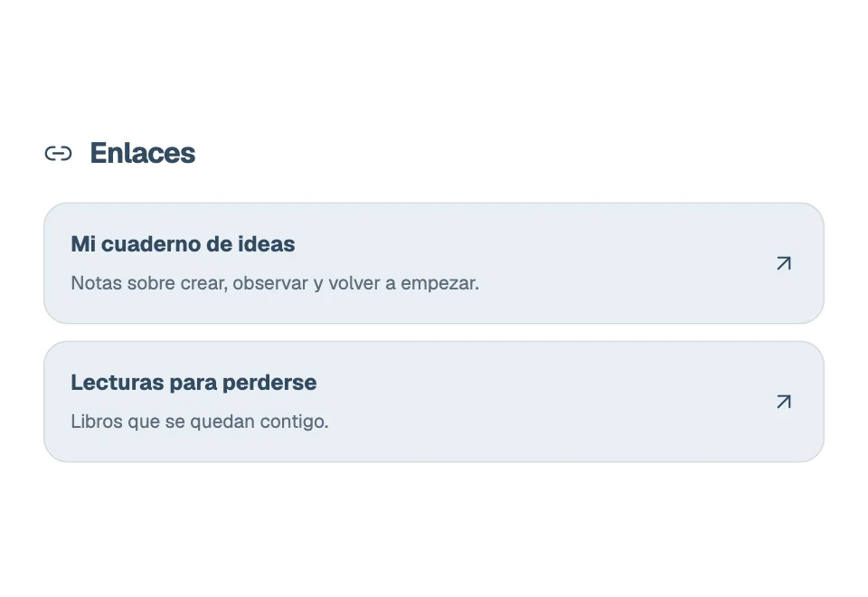Click empty area inside Lecturas card

553,402
